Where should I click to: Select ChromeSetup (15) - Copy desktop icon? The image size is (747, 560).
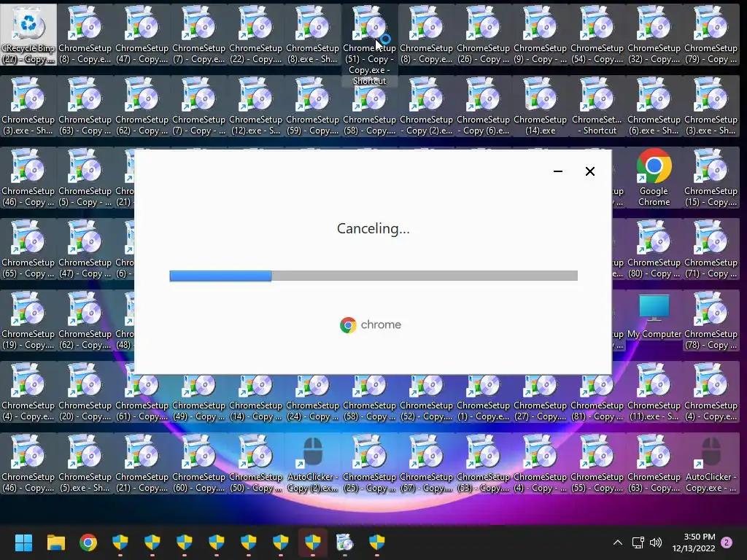711,177
